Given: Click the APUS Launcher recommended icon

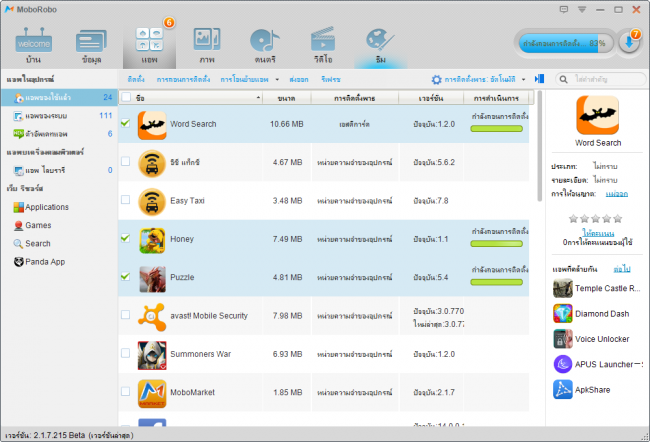Looking at the screenshot, I should click(563, 364).
